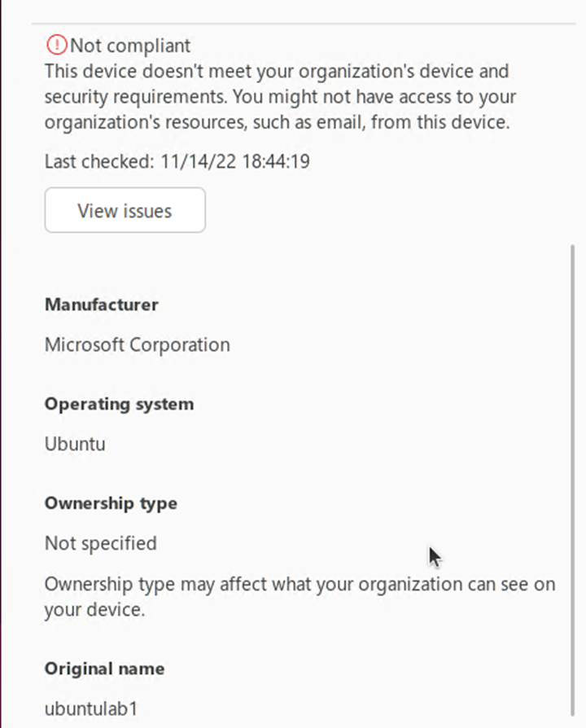Select the Ownership type heading
Viewport: 586px width, 728px height.
111,503
